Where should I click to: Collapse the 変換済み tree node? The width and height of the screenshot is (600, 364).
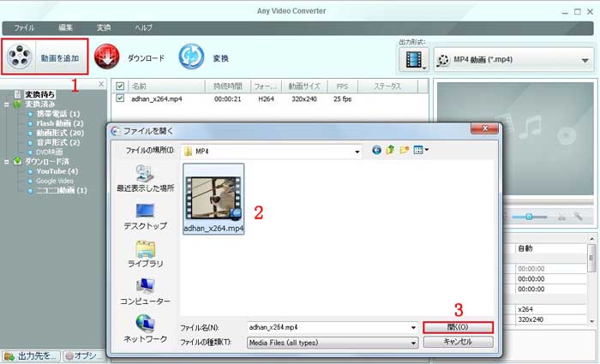tap(7, 104)
